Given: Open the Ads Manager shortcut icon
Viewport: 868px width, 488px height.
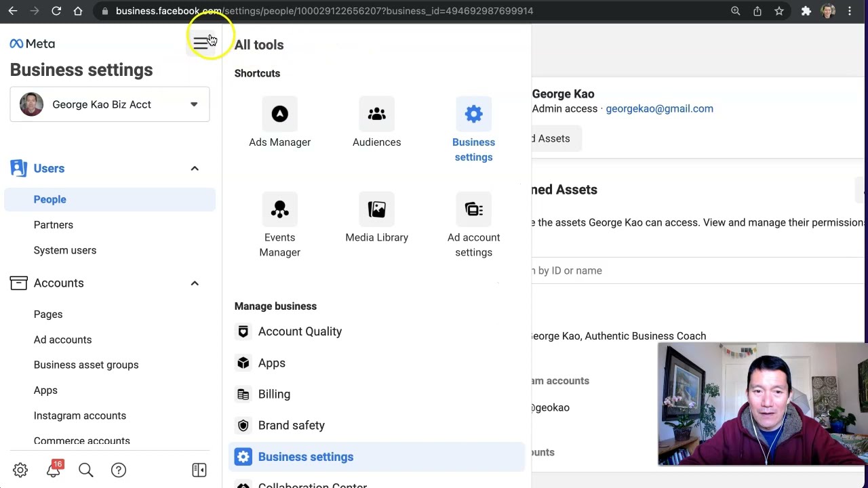Looking at the screenshot, I should [279, 114].
